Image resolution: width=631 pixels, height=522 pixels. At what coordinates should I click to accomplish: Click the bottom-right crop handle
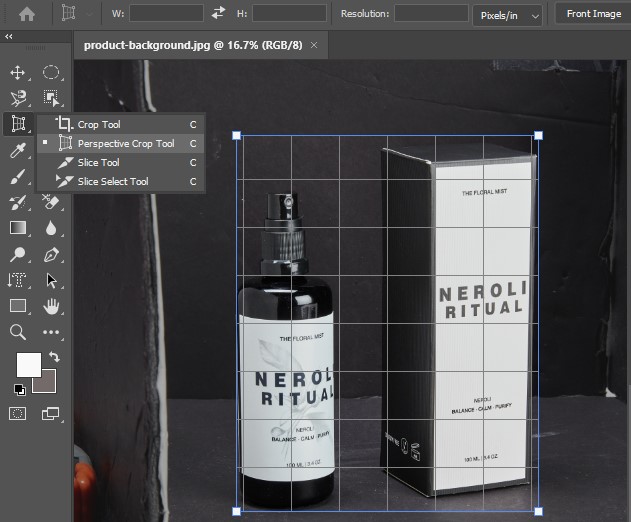pyautogui.click(x=538, y=511)
